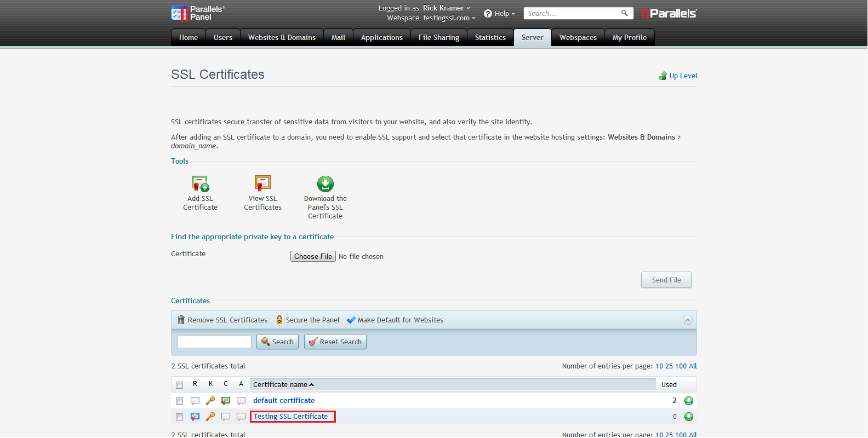This screenshot has width=868, height=438.
Task: Click the certificate icon for default certificate
Action: click(226, 401)
